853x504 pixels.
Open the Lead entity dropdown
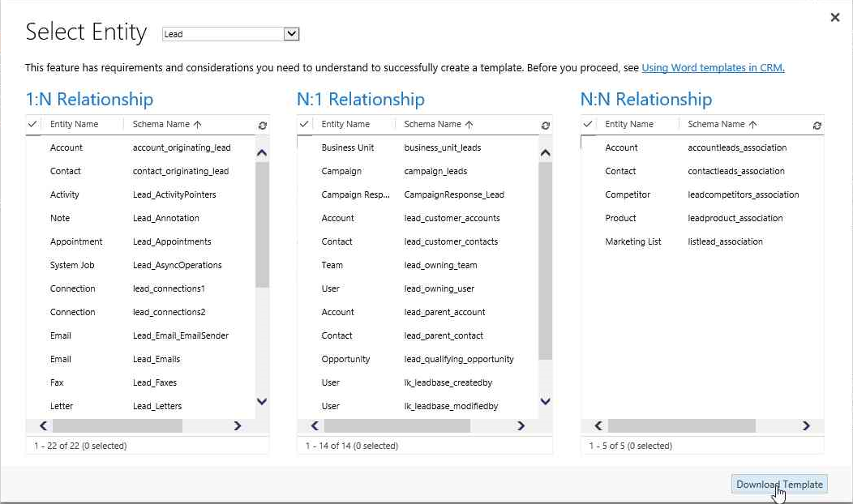(292, 34)
